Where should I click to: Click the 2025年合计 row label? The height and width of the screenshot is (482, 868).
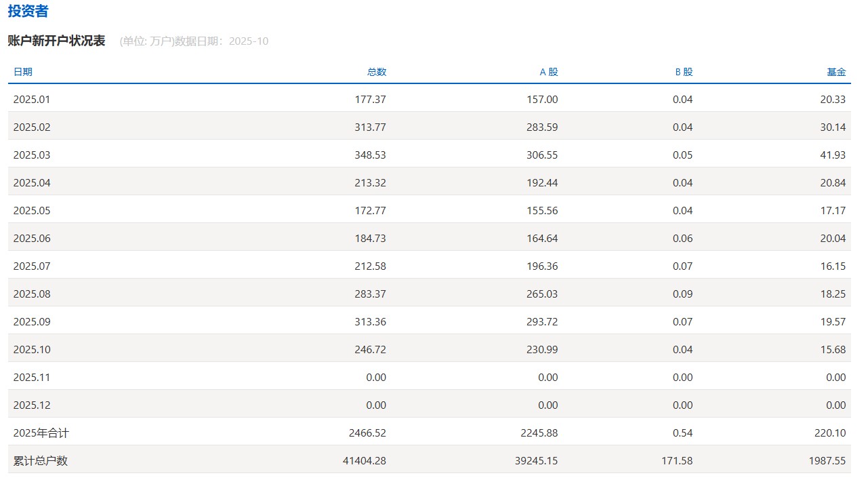click(41, 433)
